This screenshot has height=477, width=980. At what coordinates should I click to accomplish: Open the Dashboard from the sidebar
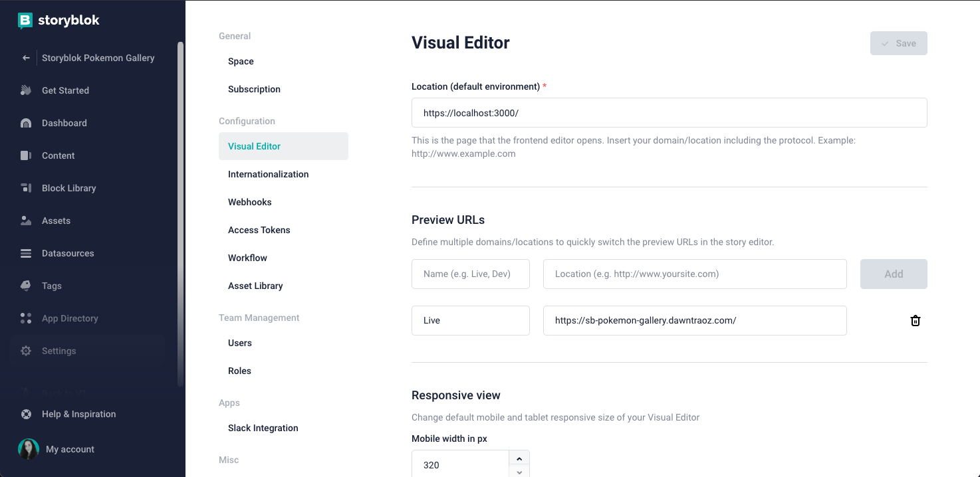pyautogui.click(x=64, y=123)
